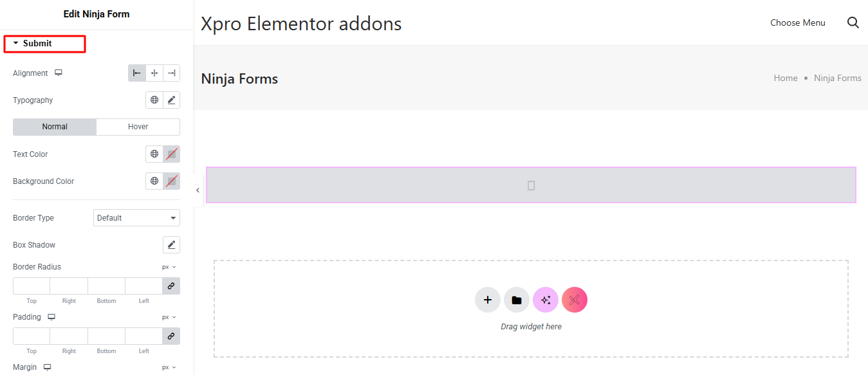The height and width of the screenshot is (375, 868).
Task: Switch to the Hover tab
Action: coord(138,127)
